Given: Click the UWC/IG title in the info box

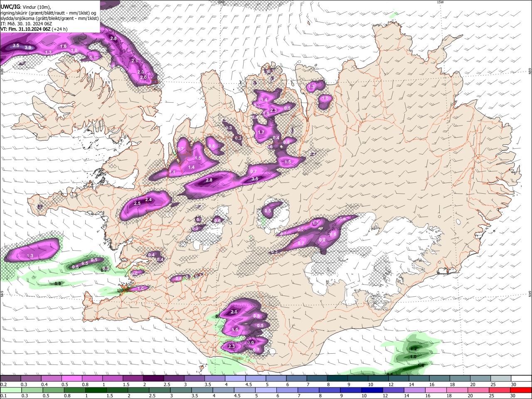Looking at the screenshot, I should point(10,6).
